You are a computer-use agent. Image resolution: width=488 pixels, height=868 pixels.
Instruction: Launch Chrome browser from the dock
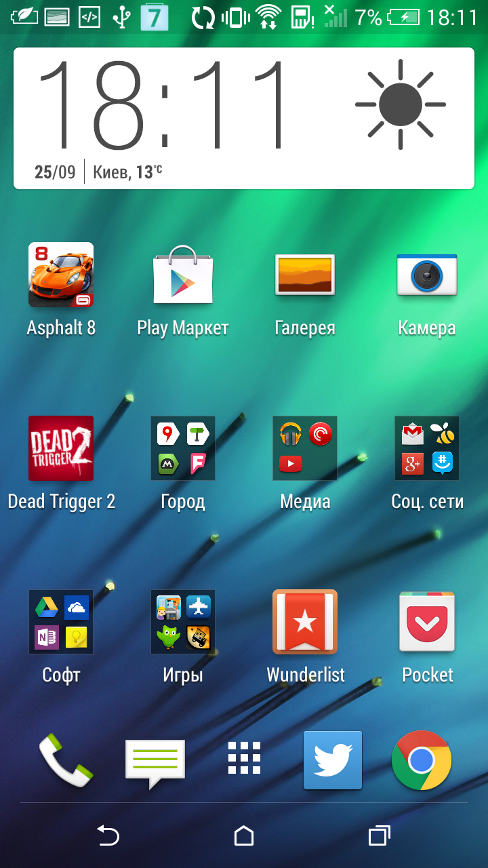422,760
